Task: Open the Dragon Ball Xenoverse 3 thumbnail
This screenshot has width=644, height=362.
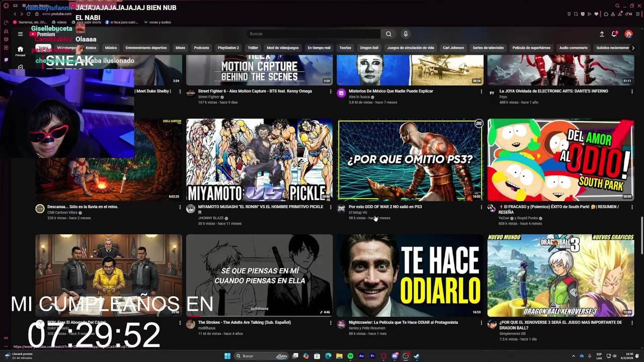Action: click(560, 276)
